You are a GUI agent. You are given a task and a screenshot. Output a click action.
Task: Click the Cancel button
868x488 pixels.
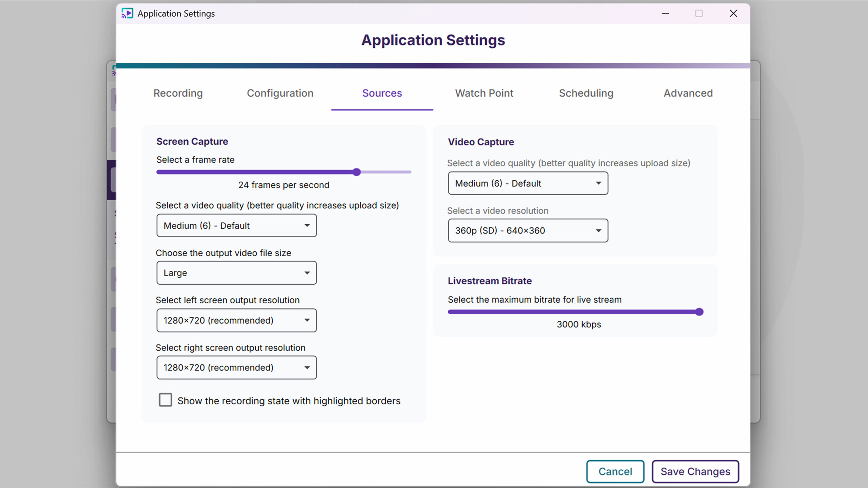coord(615,471)
